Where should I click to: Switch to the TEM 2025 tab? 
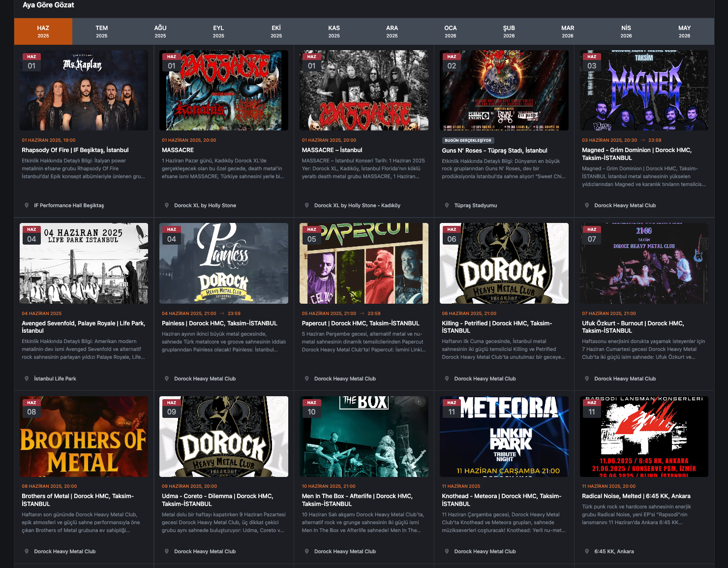click(102, 32)
